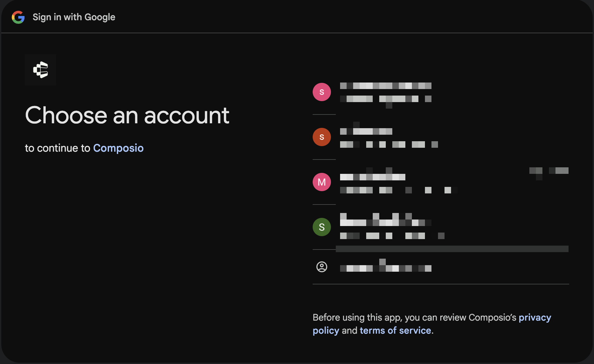Click the blurred status label right of "M" account
The width and height of the screenshot is (594, 364).
click(x=549, y=171)
